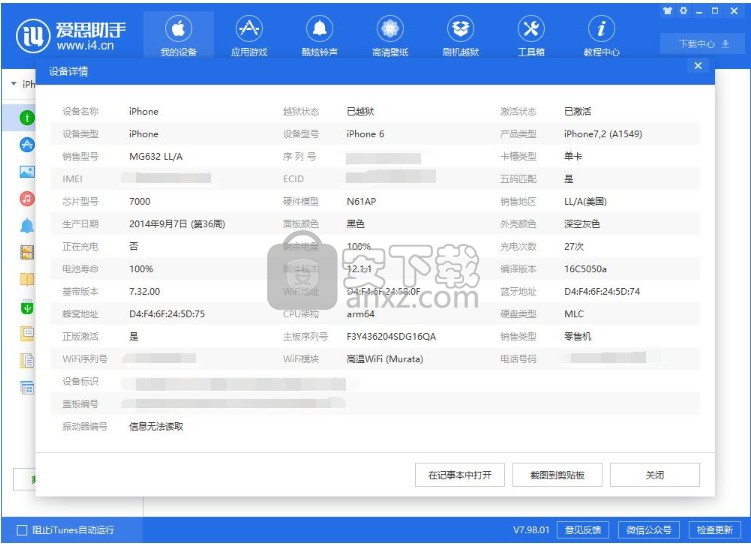Click the 关闭 button
751x544 pixels.
point(655,475)
